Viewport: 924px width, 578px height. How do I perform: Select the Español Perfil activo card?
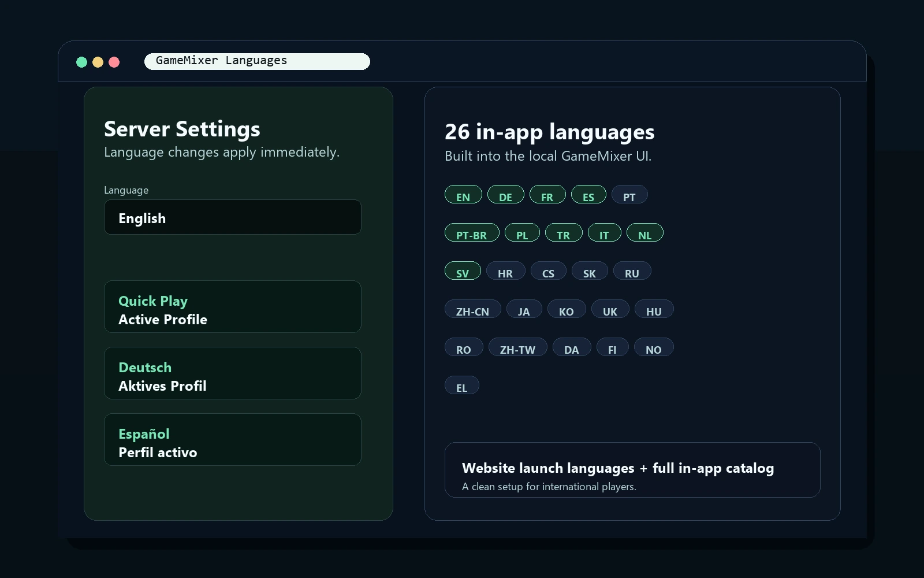tap(233, 440)
